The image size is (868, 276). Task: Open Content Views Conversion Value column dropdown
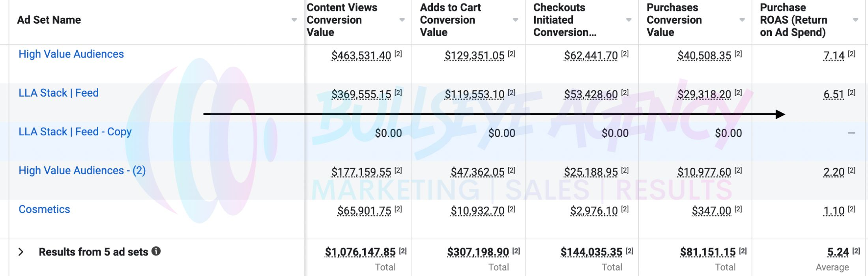(402, 20)
